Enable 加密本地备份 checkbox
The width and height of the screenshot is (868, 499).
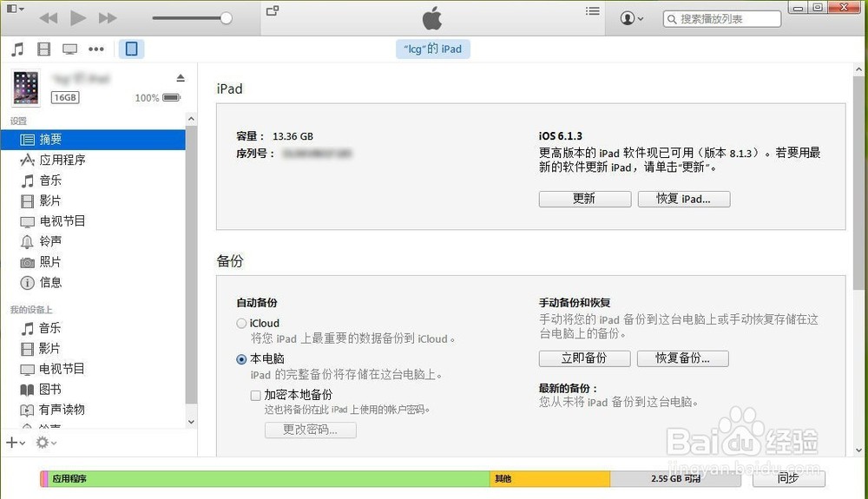point(255,396)
